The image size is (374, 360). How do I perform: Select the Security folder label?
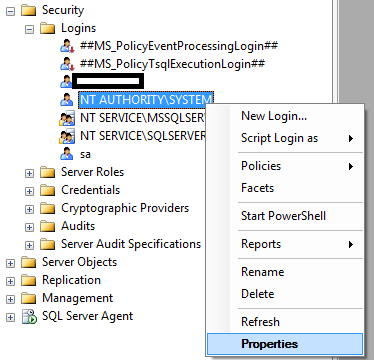63,10
